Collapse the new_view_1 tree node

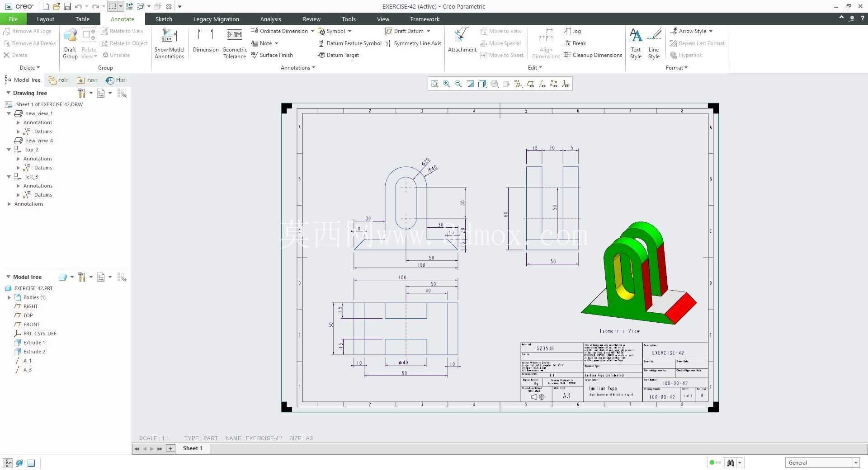(x=9, y=113)
